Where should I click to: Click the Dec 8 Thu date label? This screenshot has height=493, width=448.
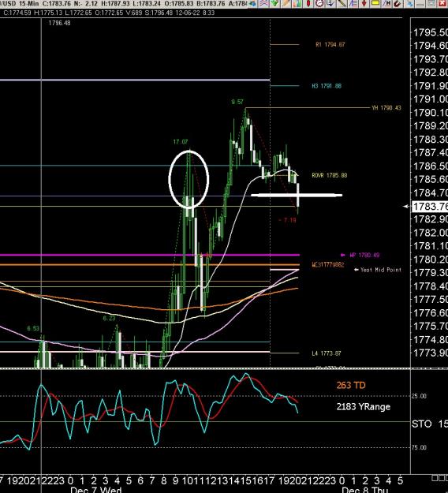365,490
